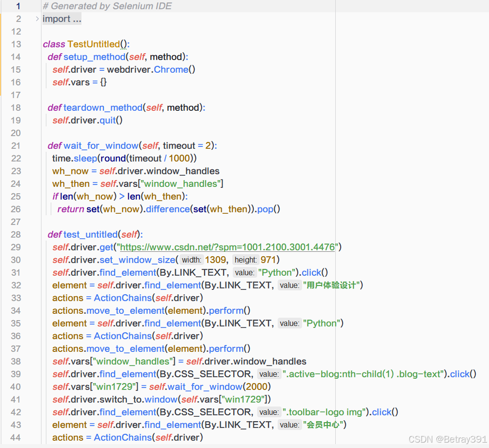Click the "Python" string on line 31
This screenshot has height=448, width=489.
tap(277, 272)
